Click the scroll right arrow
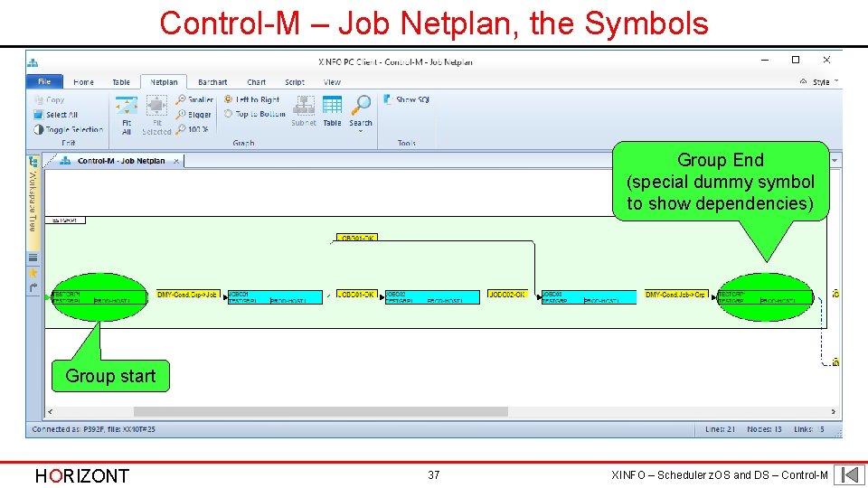Screen dimensions: 868x488 [x=833, y=412]
